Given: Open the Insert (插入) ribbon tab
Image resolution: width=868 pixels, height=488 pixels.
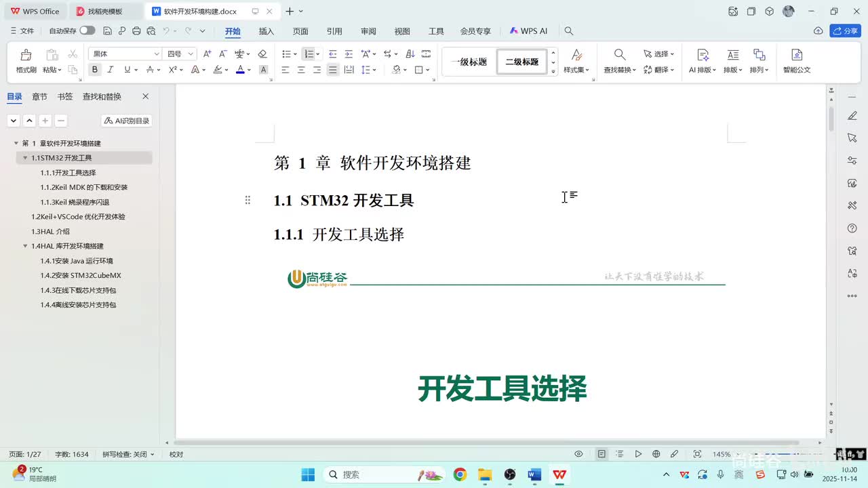Looking at the screenshot, I should (267, 31).
